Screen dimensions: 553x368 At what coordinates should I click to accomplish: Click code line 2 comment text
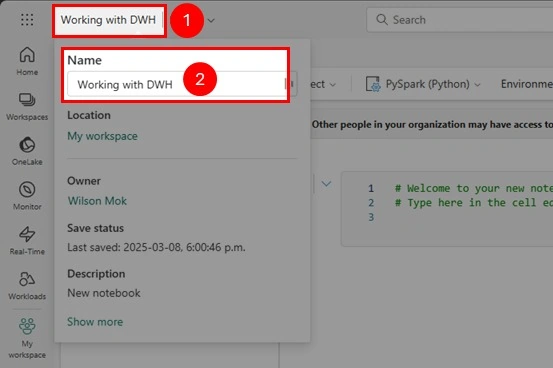pos(474,203)
